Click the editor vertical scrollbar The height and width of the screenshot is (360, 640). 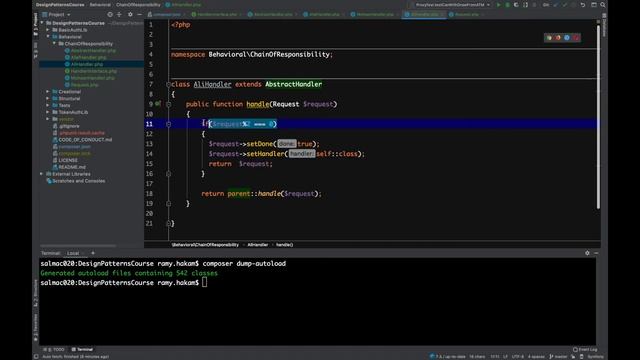[598, 116]
